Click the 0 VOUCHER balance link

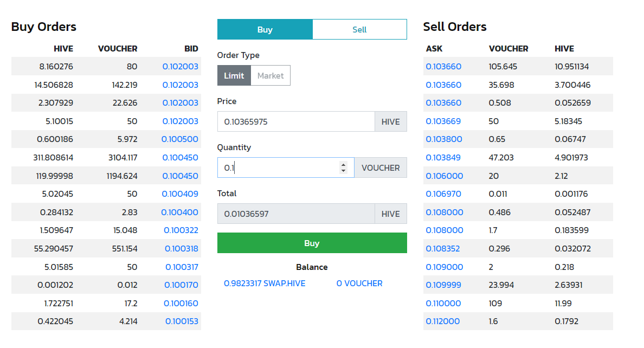pyautogui.click(x=359, y=283)
